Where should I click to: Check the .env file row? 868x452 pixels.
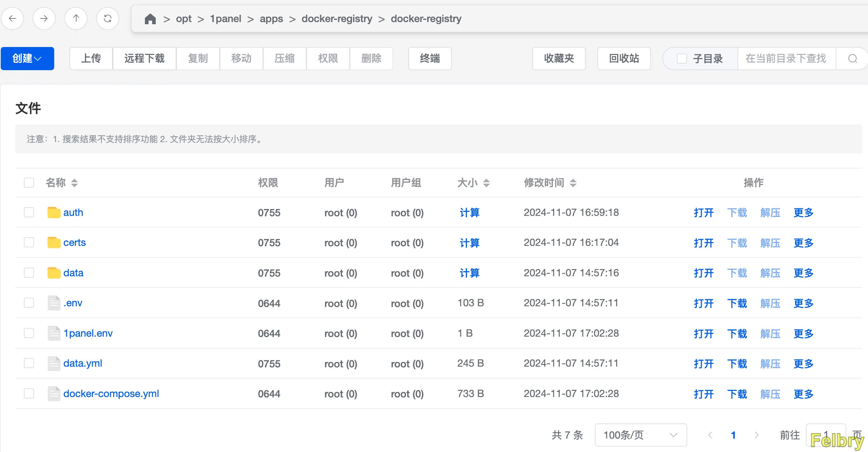pyautogui.click(x=29, y=303)
